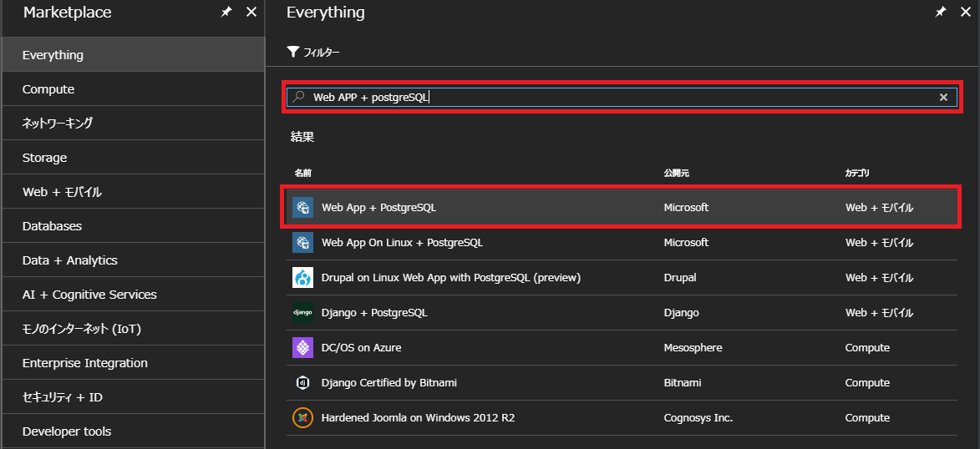Open the Storage category

(133, 158)
